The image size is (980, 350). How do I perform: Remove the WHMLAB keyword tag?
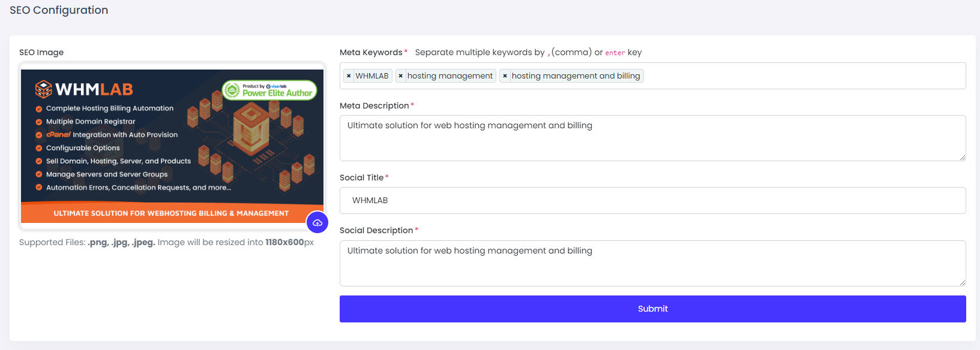point(349,76)
